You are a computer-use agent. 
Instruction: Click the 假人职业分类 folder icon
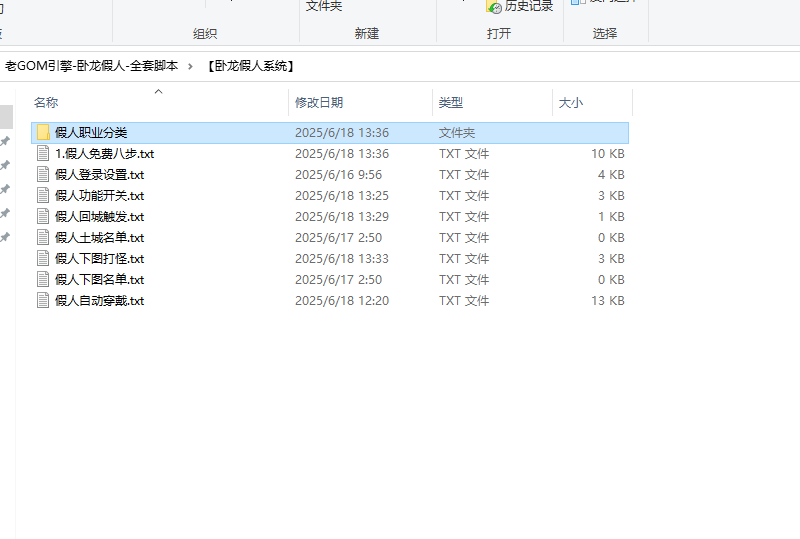(x=43, y=132)
